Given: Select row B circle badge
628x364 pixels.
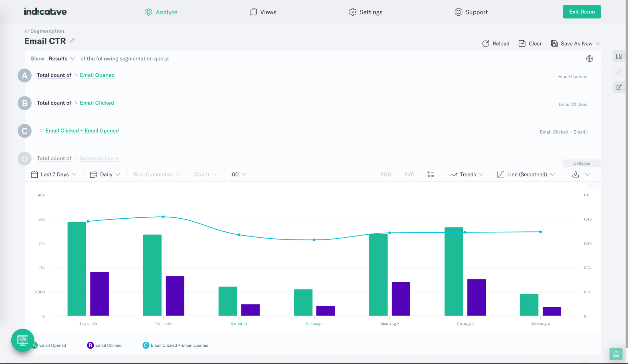Looking at the screenshot, I should 25,103.
